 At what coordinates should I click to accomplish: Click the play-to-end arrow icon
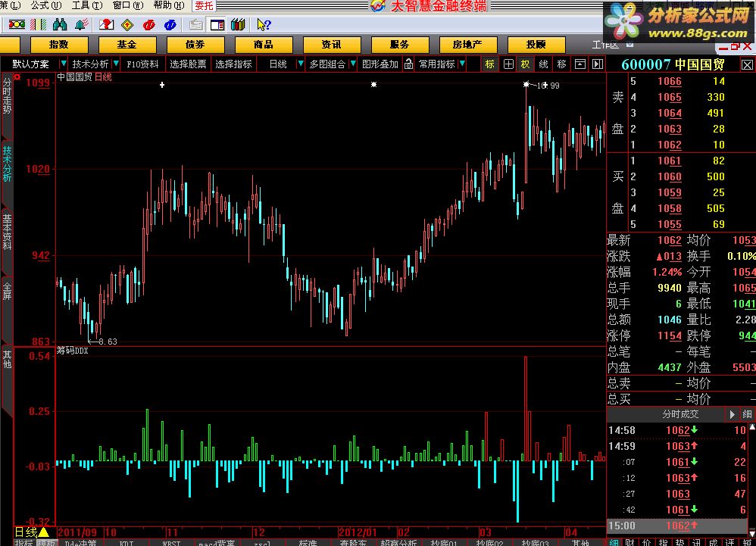(598, 64)
